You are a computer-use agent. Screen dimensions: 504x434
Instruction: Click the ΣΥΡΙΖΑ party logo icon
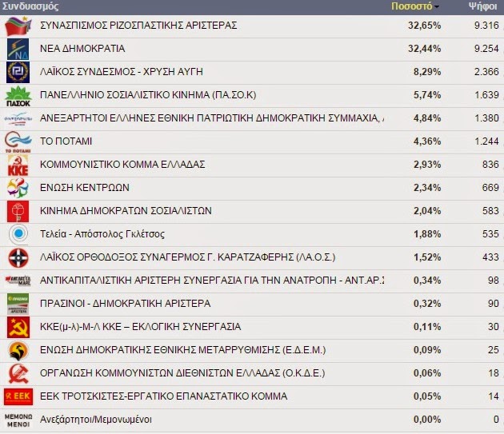(x=18, y=26)
